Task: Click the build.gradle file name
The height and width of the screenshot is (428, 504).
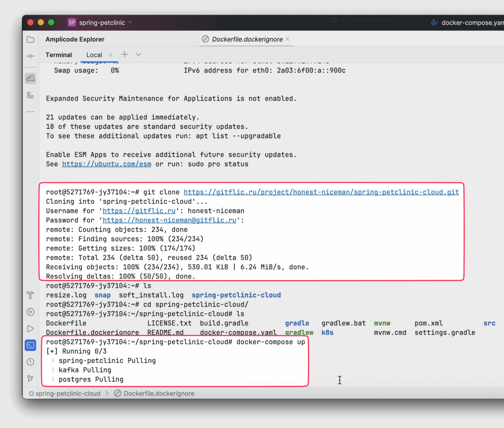Action: [224, 323]
